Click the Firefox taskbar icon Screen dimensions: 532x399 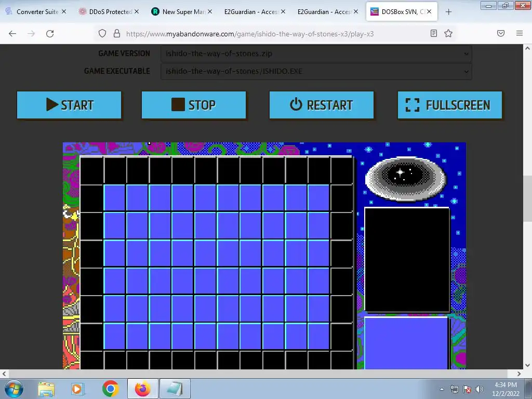click(143, 389)
